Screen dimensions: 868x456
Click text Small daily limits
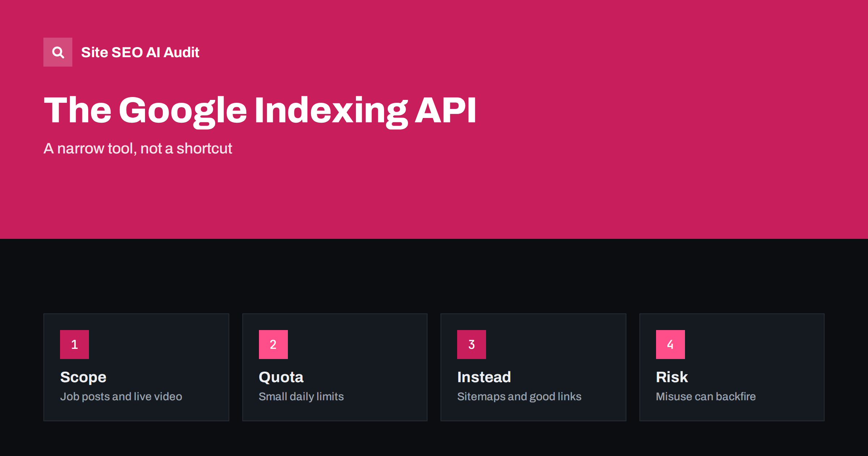[x=301, y=397]
